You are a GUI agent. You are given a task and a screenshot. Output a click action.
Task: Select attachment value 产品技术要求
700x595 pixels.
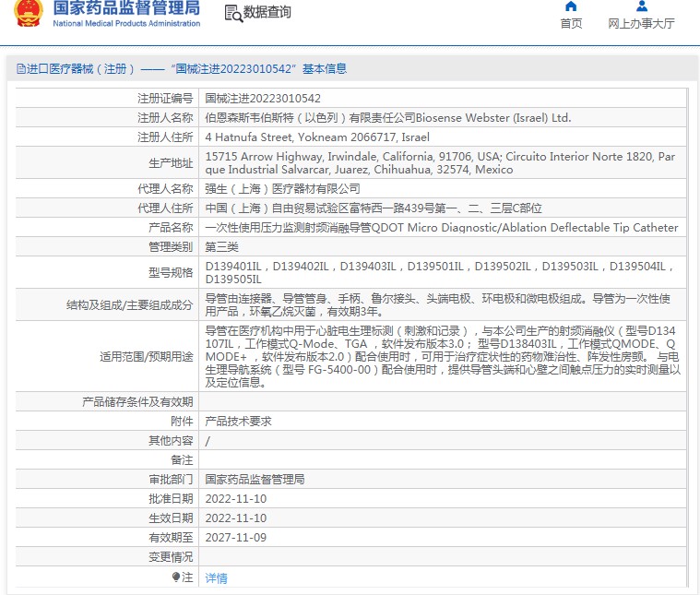click(238, 422)
